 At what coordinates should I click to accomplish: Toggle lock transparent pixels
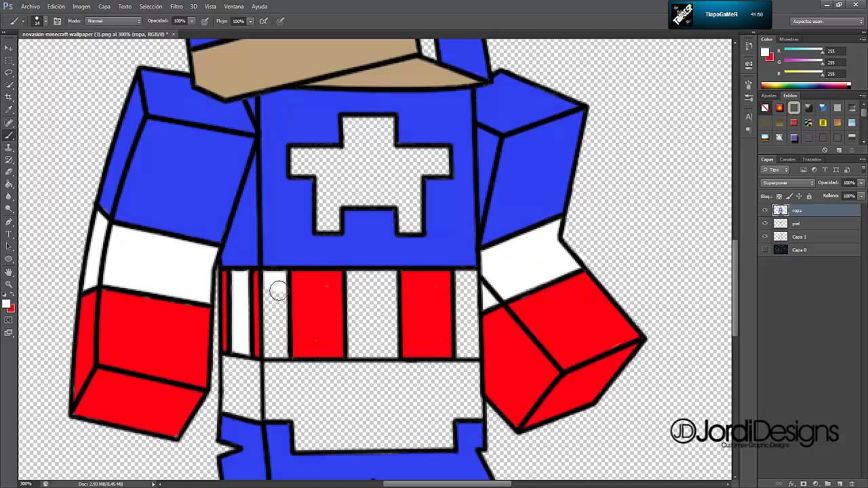[x=779, y=196]
